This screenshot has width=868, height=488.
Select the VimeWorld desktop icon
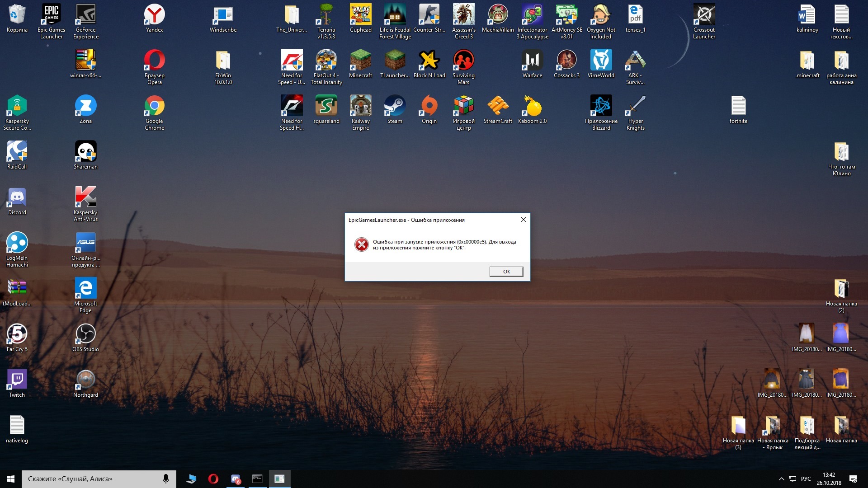601,64
